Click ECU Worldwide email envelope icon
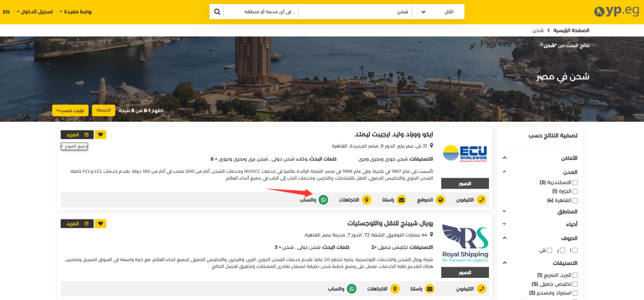Viewport: 644px width, 300px height. pos(401,200)
